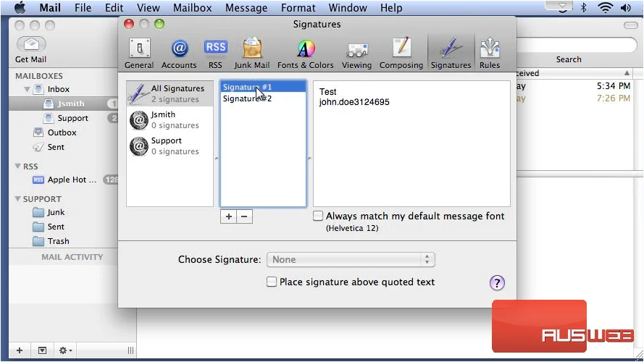Click the Wi-Fi menu bar icon

coord(606,7)
